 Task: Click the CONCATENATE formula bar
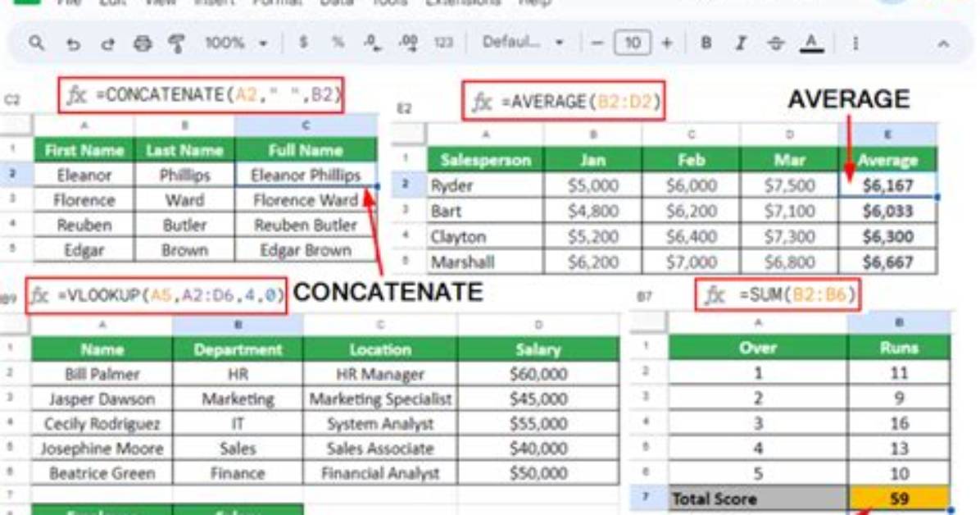(x=202, y=95)
